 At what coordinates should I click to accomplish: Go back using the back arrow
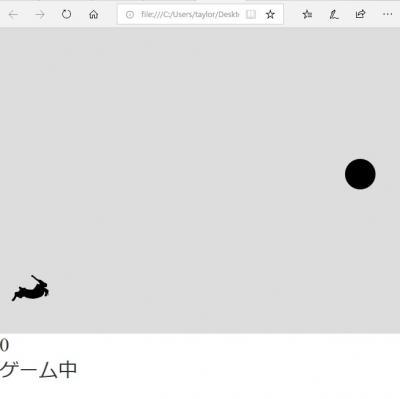pyautogui.click(x=13, y=14)
